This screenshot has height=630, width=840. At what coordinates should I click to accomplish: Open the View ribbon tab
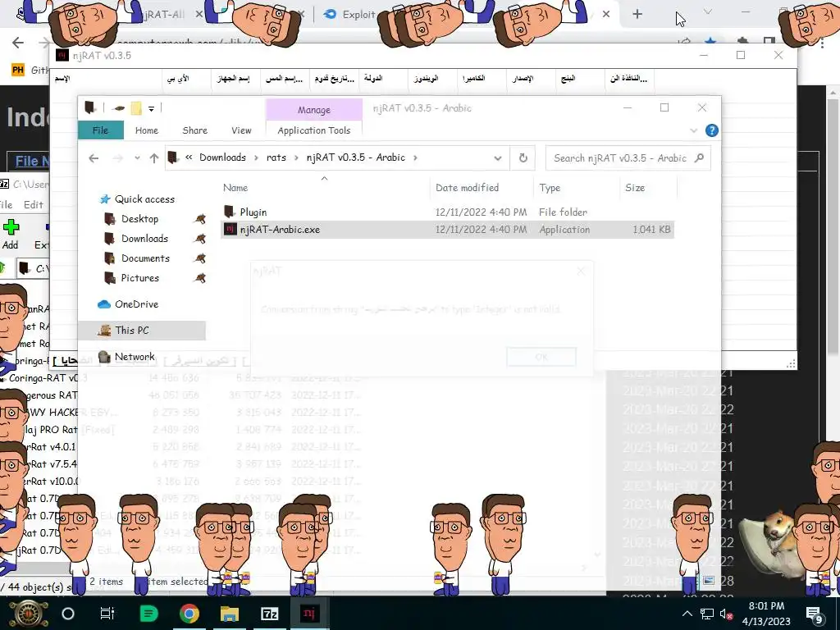[241, 130]
